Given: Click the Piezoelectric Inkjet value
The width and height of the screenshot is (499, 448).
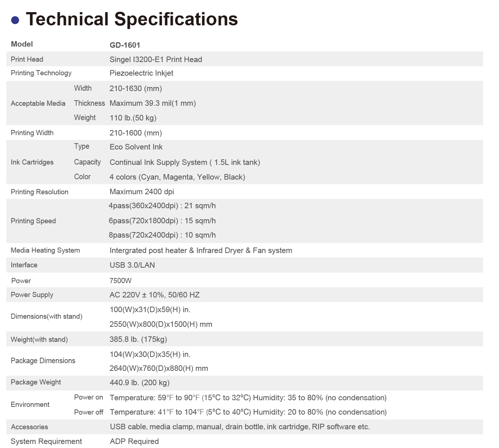Looking at the screenshot, I should [141, 73].
